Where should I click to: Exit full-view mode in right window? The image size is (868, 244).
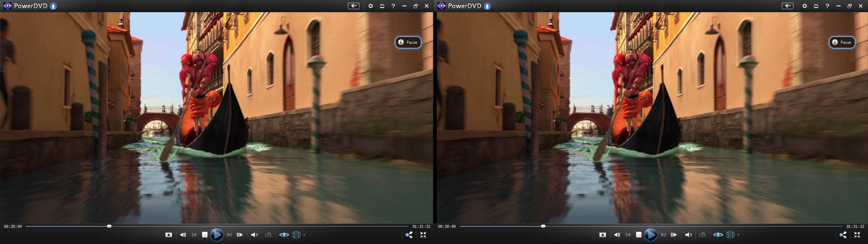[x=857, y=235]
